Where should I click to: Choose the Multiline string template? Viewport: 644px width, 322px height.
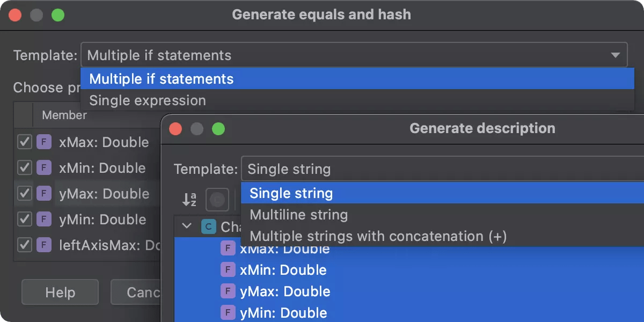[x=298, y=215]
